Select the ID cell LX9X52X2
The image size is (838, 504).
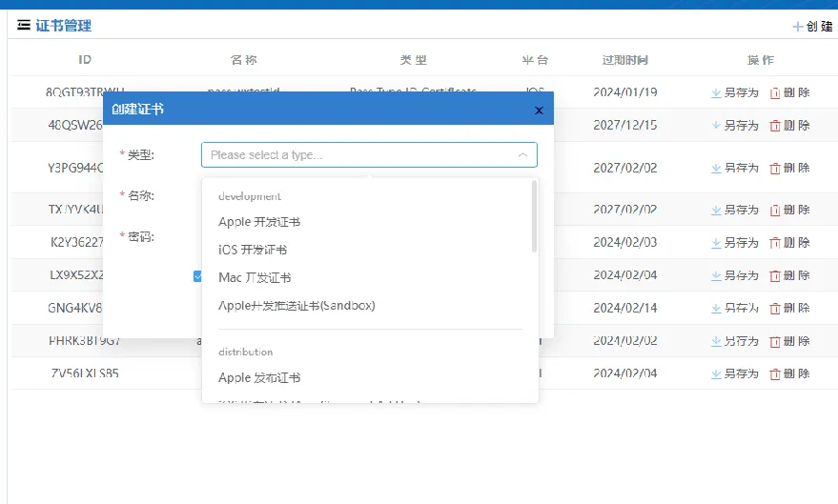76,275
